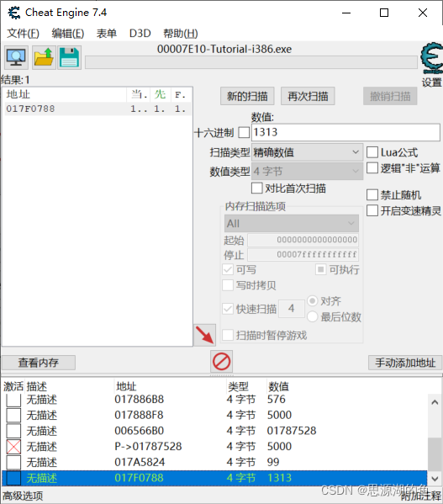Image resolution: width=443 pixels, height=504 pixels.
Task: Click the 撤销扫描 button
Action: pyautogui.click(x=390, y=96)
